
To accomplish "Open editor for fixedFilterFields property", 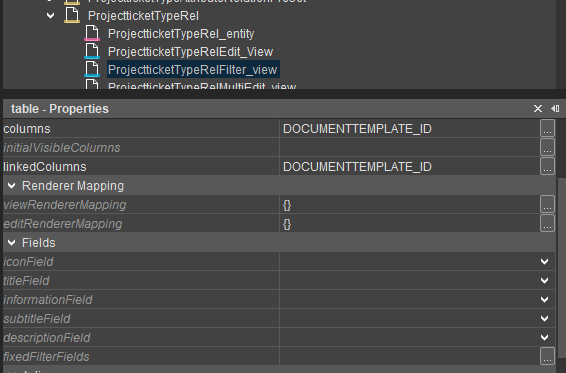I will 547,356.
